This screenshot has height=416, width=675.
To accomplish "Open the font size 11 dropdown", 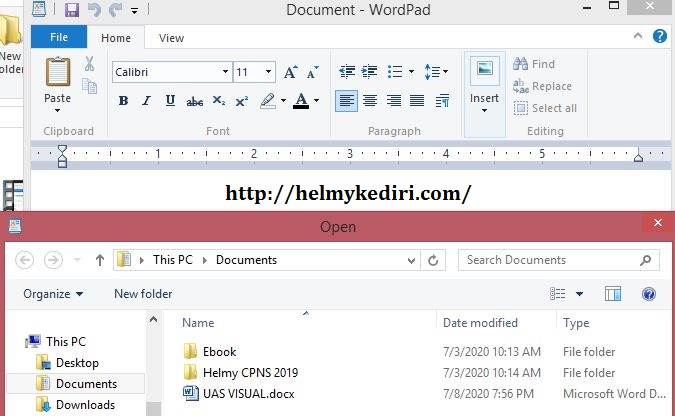I will pos(268,71).
